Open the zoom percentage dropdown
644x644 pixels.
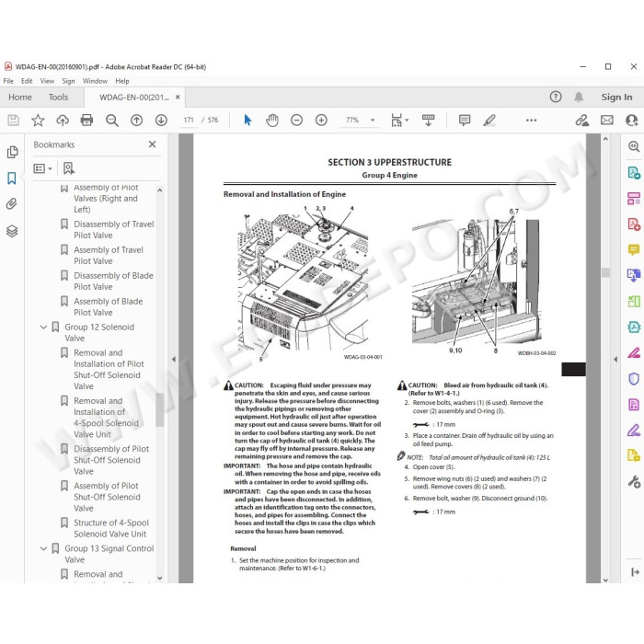click(373, 120)
